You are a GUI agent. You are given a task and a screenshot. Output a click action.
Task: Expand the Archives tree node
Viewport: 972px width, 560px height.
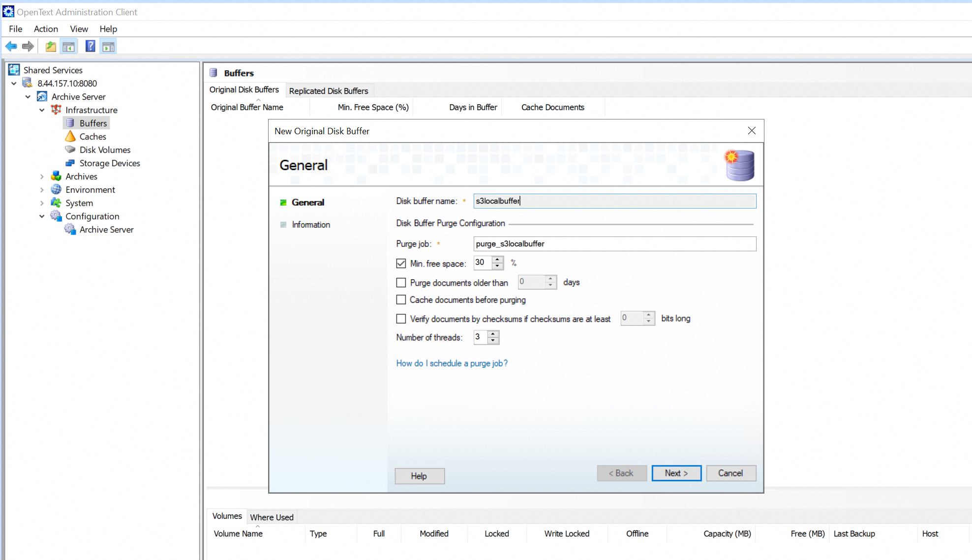[x=42, y=177]
